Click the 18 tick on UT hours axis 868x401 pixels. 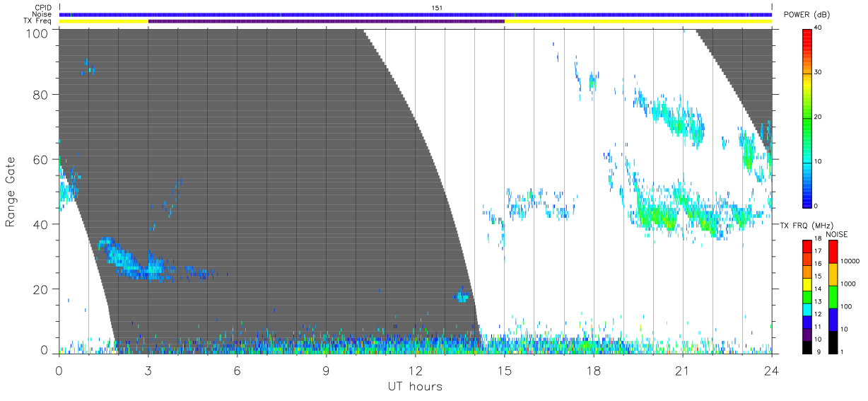[594, 371]
